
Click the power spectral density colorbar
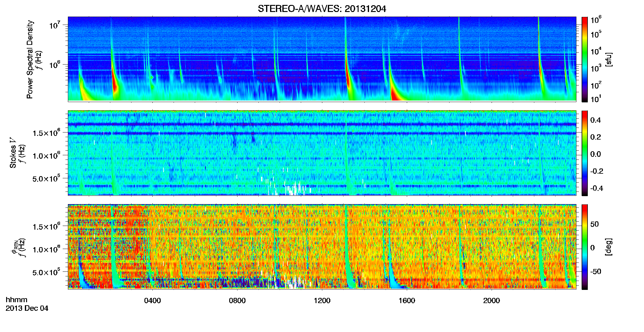[585, 59]
